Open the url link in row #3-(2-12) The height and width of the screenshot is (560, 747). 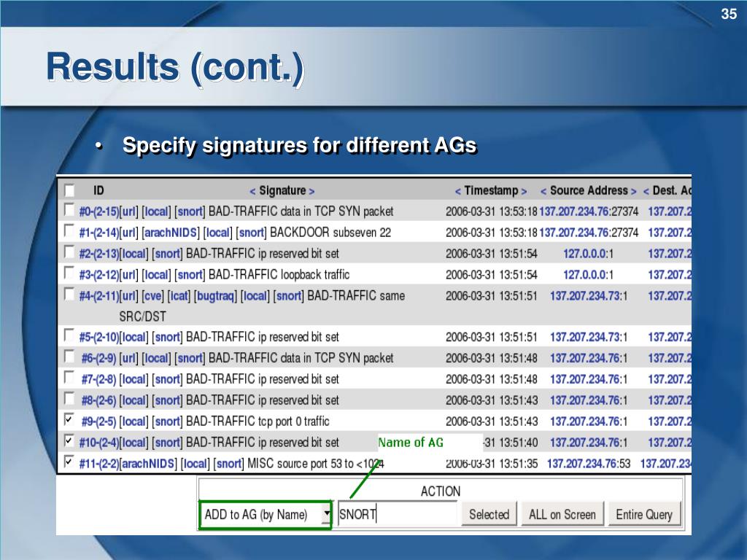tap(128, 275)
